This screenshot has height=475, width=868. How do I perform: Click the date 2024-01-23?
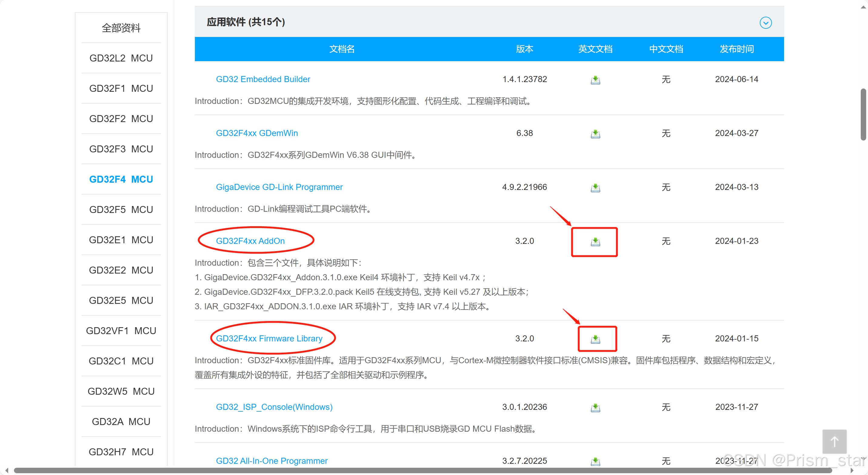pos(737,241)
